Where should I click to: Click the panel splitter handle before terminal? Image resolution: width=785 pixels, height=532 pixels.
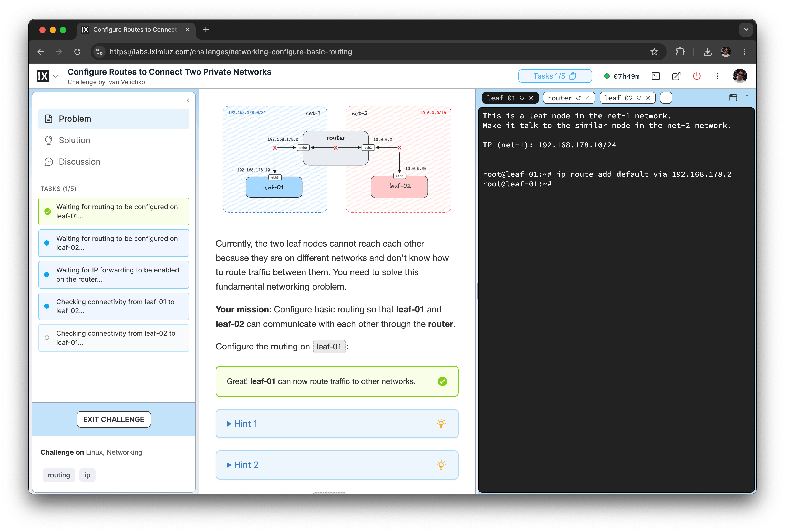(x=477, y=291)
